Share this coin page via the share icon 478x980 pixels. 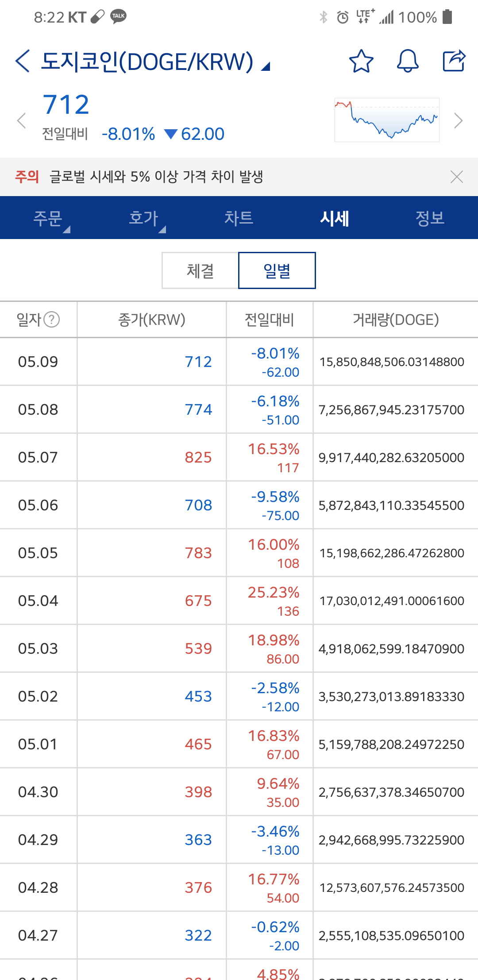point(454,61)
